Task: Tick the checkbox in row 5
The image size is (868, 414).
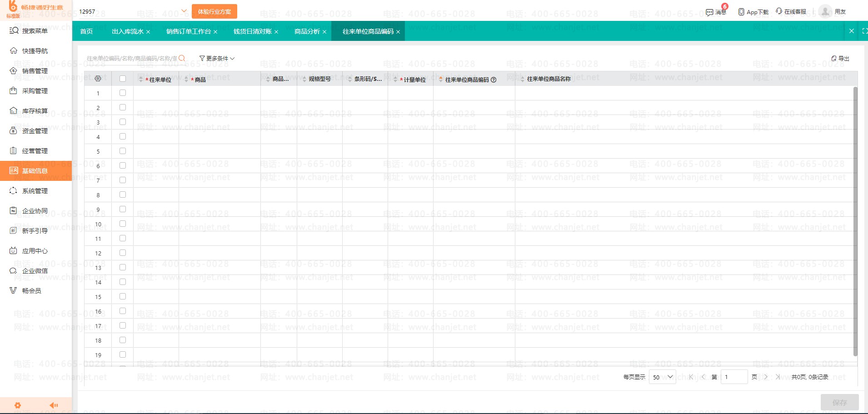Action: 123,151
